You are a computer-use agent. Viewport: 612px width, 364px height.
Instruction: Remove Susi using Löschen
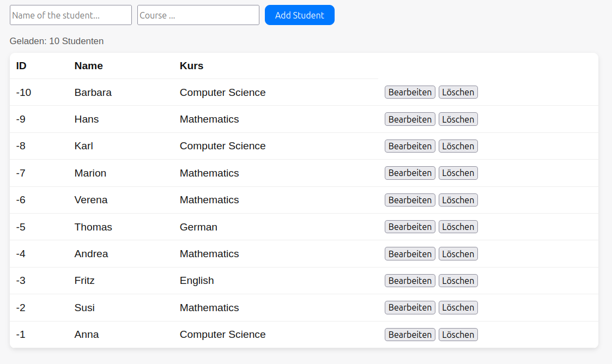(458, 307)
